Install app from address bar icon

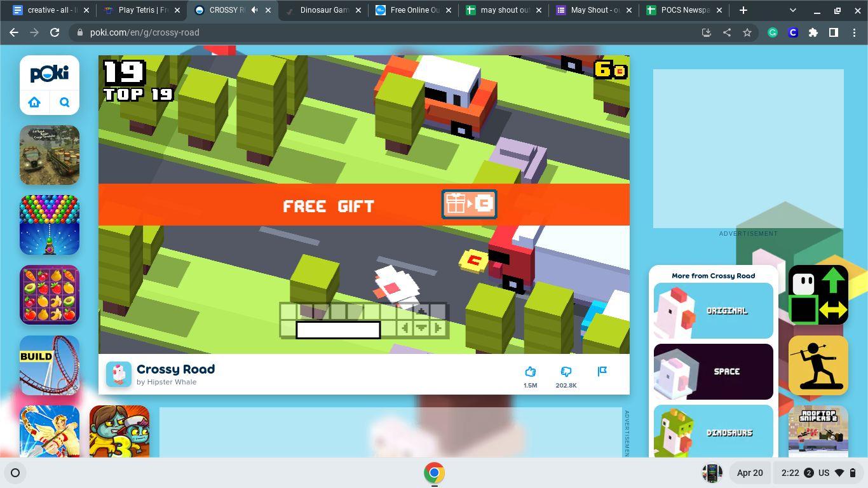(x=706, y=32)
